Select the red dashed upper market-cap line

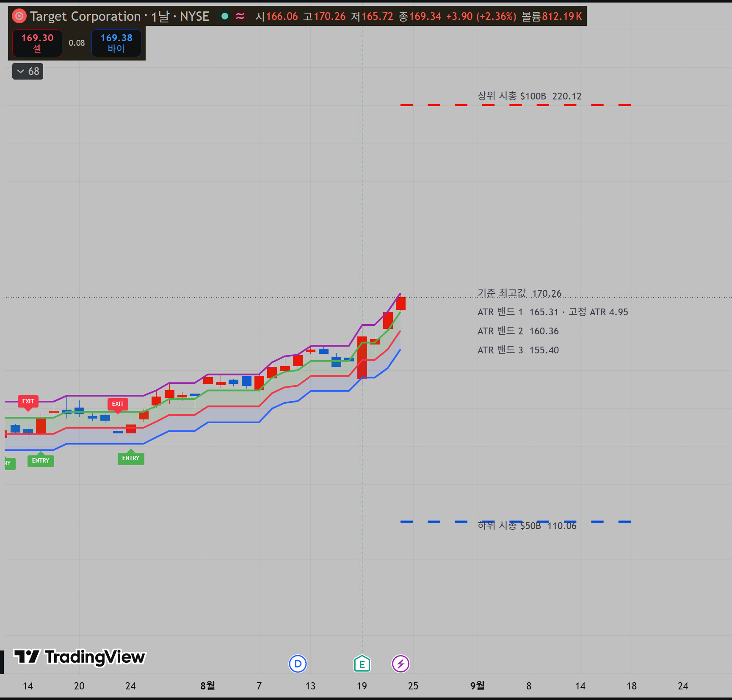516,105
